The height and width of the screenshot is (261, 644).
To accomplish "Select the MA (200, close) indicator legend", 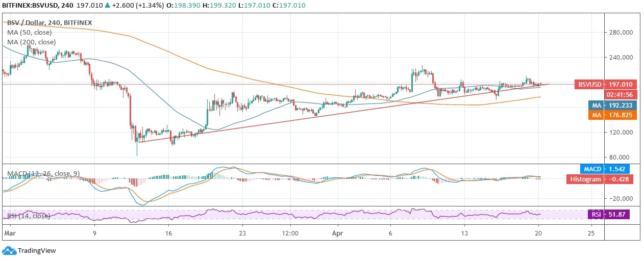I will 31,42.
